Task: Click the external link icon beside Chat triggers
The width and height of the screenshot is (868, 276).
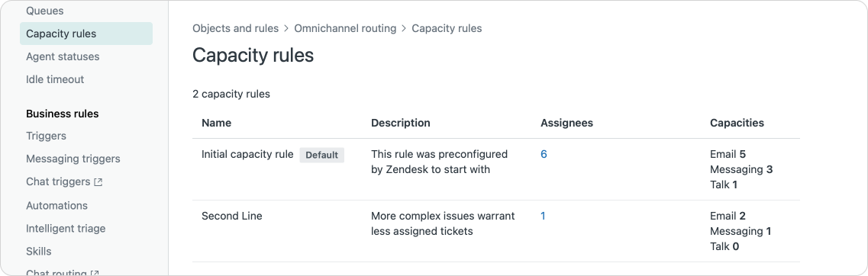Action: [98, 182]
